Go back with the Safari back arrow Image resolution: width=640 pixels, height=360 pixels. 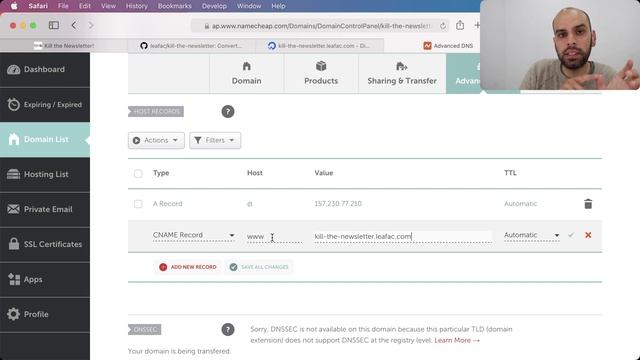click(x=74, y=25)
